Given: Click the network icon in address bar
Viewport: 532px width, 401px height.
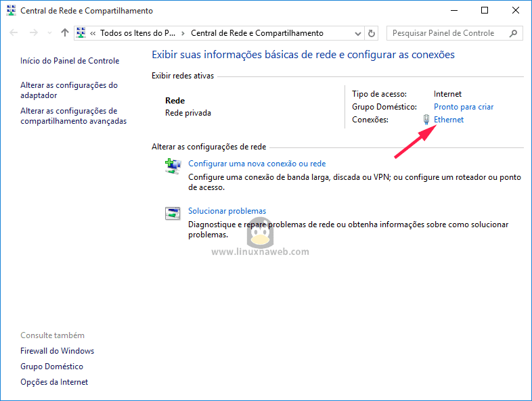Looking at the screenshot, I should pos(82,33).
